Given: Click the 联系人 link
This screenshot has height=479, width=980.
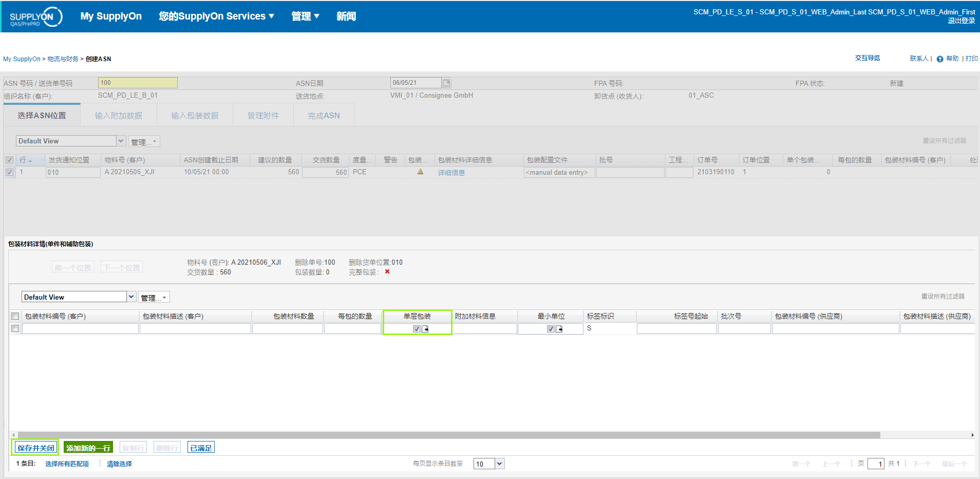Looking at the screenshot, I should coord(919,59).
